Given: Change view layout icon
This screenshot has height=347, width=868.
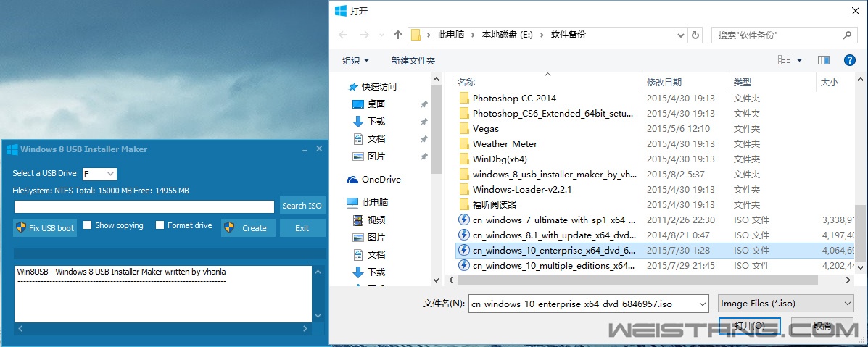Looking at the screenshot, I should pyautogui.click(x=783, y=60).
